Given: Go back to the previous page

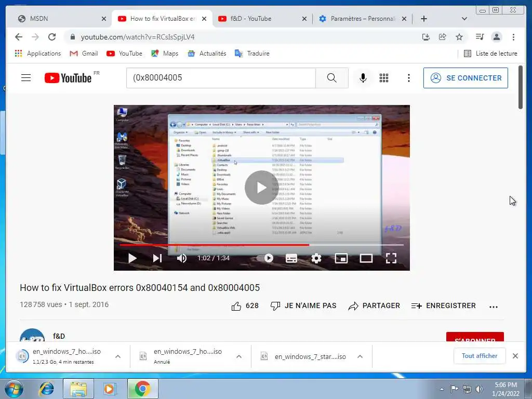Looking at the screenshot, I should point(19,37).
